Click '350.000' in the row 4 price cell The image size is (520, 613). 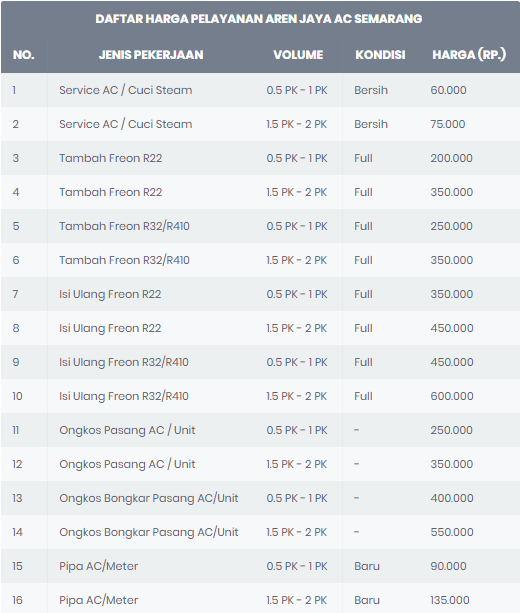(x=452, y=192)
